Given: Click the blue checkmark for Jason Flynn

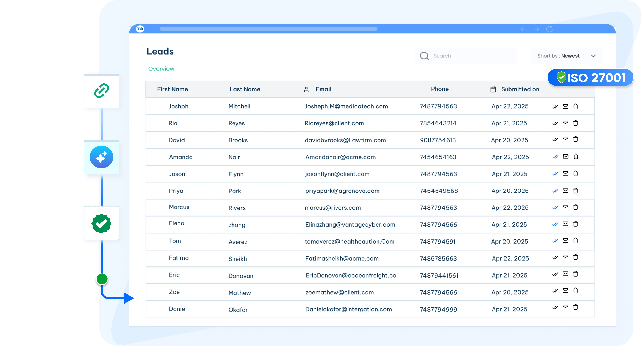Looking at the screenshot, I should coord(555,174).
